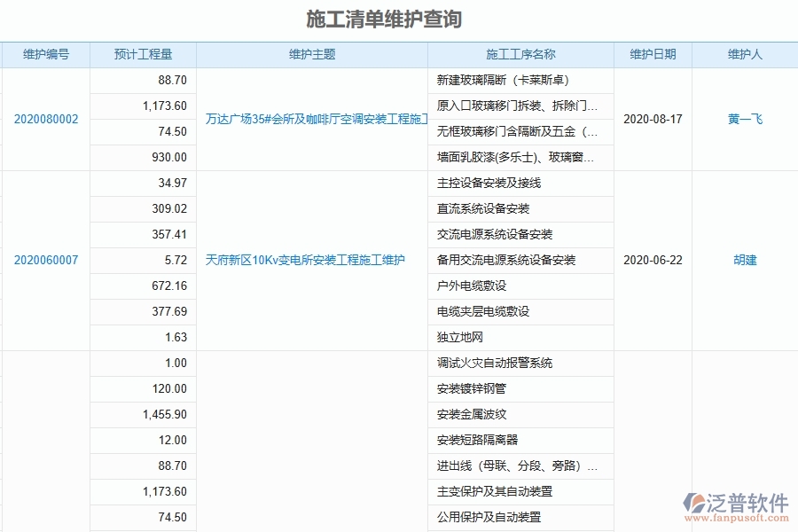
Task: Select maintainer 黄一飞
Action: pos(743,118)
